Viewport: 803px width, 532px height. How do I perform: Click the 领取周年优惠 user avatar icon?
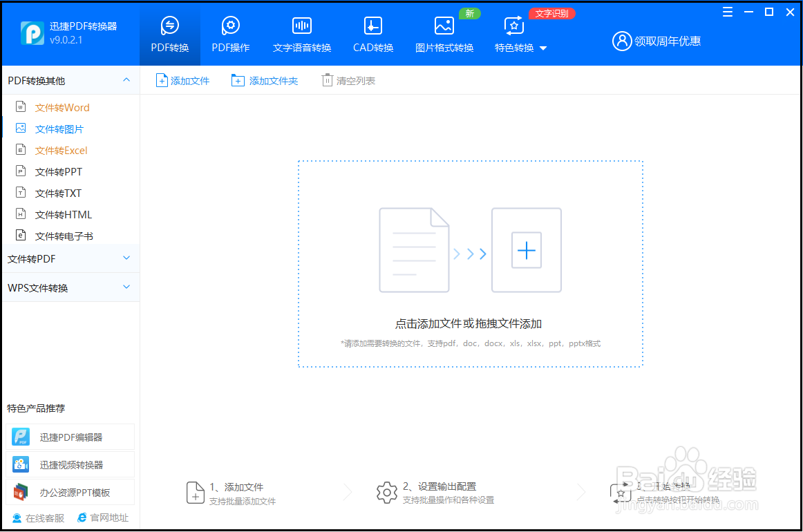[x=622, y=41]
